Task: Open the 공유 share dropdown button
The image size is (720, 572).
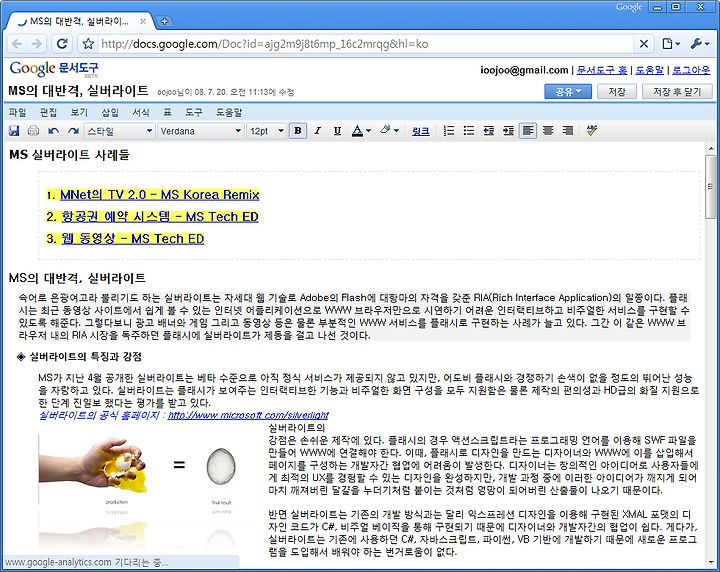Action: [568, 91]
